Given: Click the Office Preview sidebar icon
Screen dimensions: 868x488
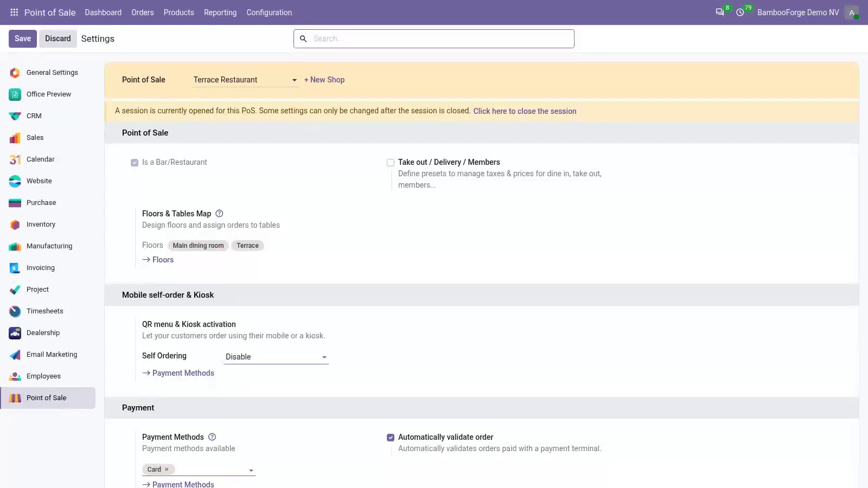Looking at the screenshot, I should 15,94.
